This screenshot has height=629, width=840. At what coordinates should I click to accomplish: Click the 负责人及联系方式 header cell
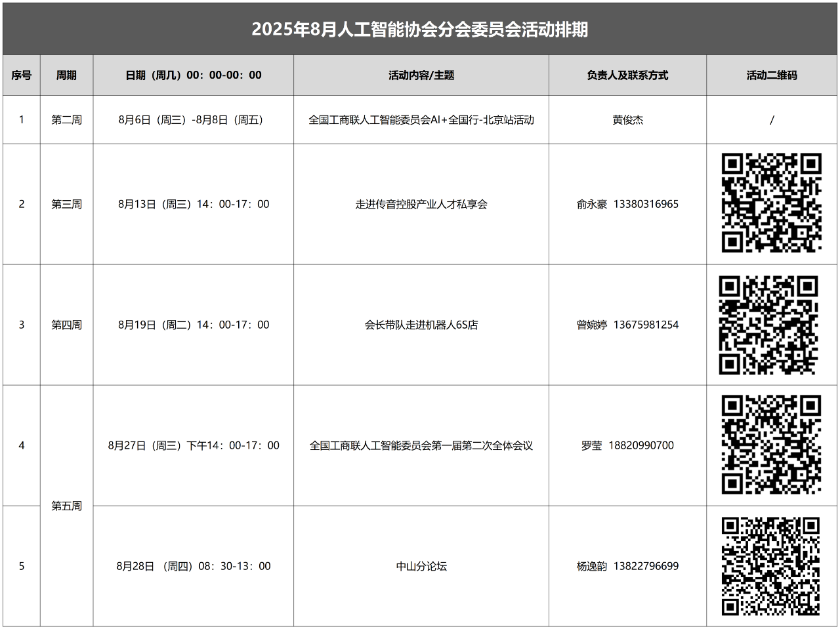point(627,75)
